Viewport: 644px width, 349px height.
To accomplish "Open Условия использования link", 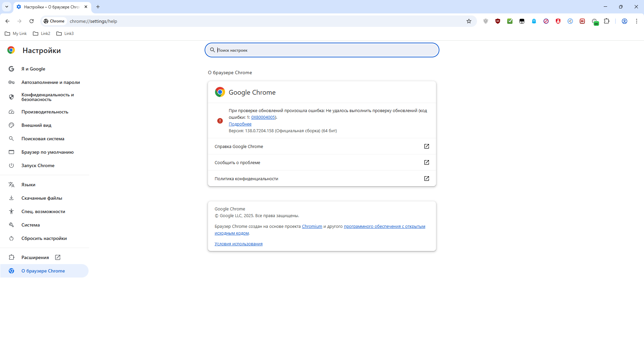I will 238,244.
